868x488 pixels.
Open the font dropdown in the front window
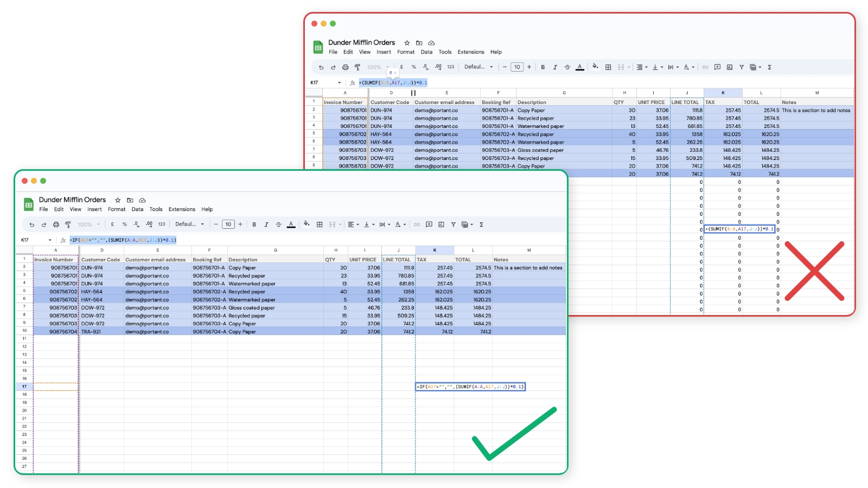coord(189,224)
